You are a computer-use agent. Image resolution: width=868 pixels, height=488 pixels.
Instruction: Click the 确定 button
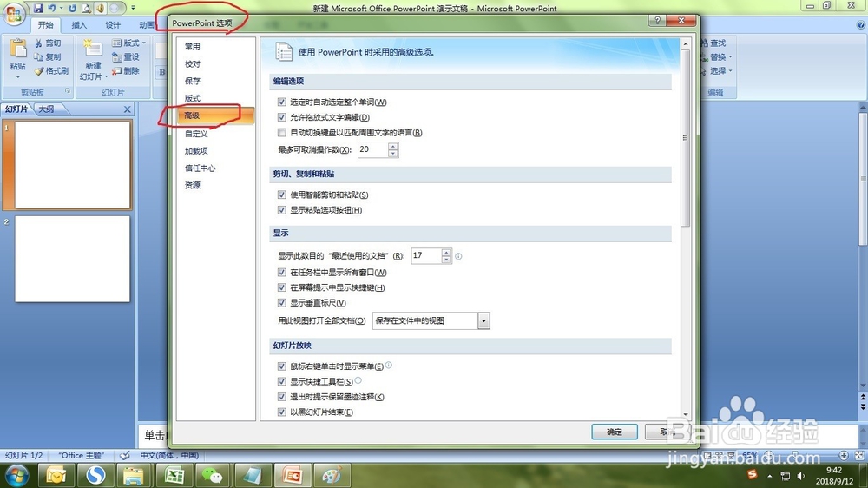615,432
